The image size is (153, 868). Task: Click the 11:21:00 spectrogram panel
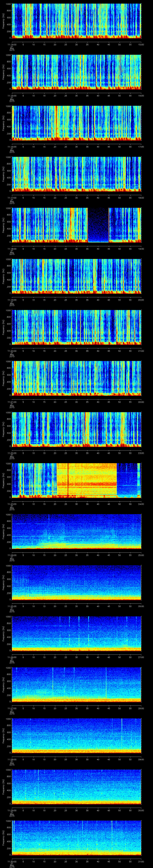(x=76, y=378)
